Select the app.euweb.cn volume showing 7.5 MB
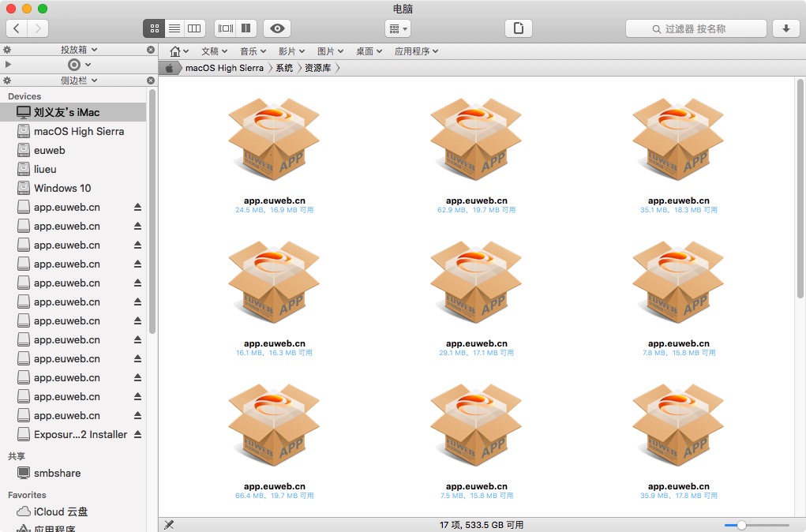Image resolution: width=806 pixels, height=532 pixels. (477, 441)
